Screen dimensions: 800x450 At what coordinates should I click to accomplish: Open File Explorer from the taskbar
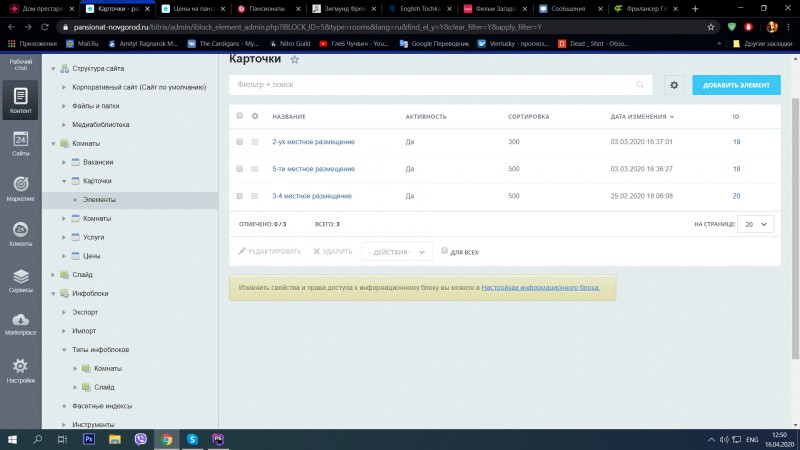[115, 439]
